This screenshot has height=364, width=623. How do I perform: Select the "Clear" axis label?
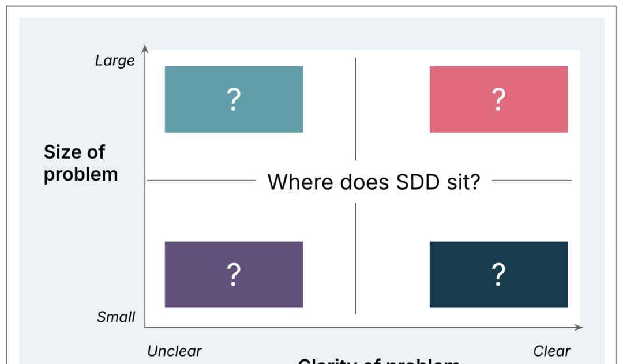[551, 351]
